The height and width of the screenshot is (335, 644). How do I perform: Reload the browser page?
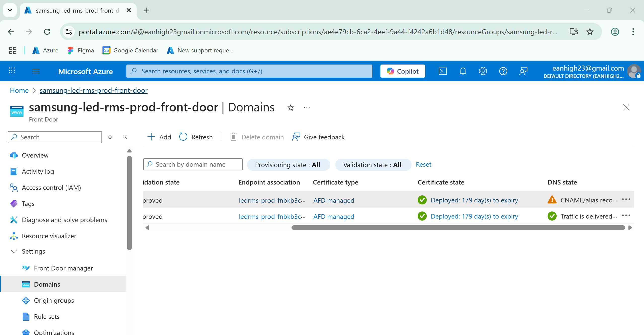47,32
